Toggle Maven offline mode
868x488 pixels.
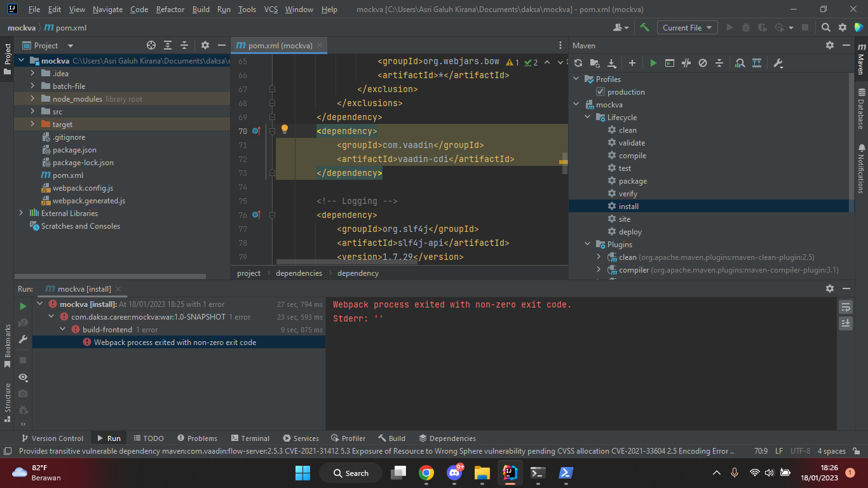686,63
